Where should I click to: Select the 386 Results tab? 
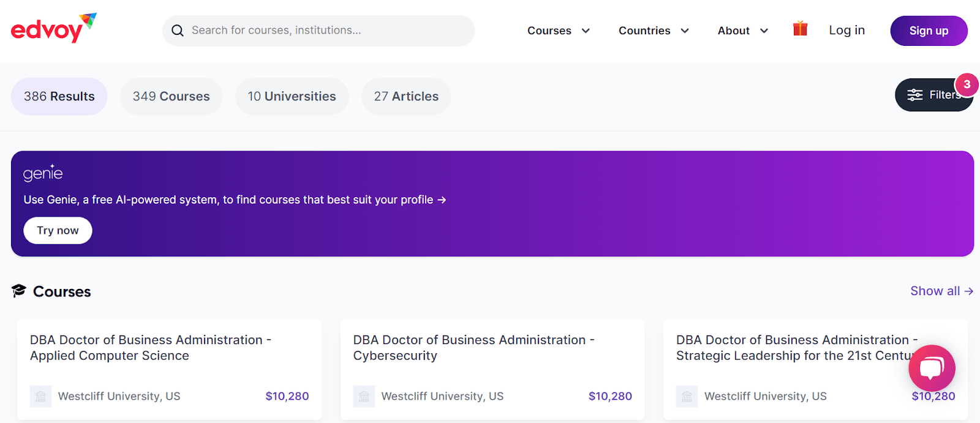tap(59, 96)
